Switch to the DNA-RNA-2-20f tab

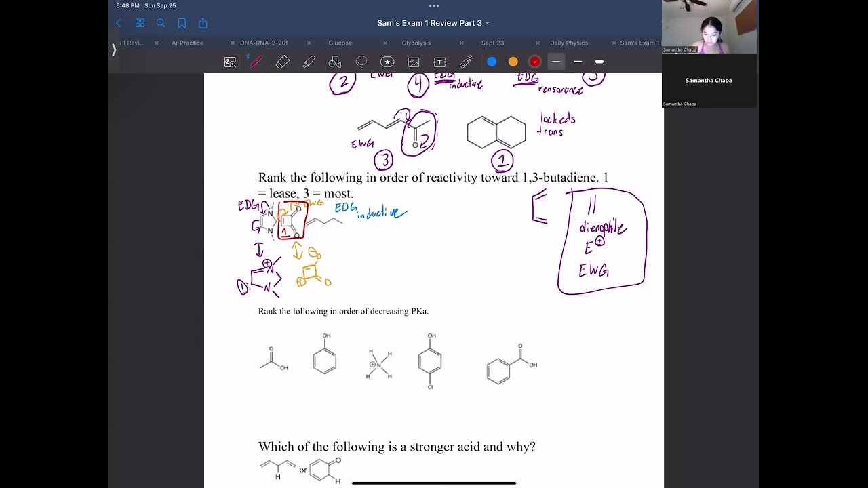[x=264, y=43]
